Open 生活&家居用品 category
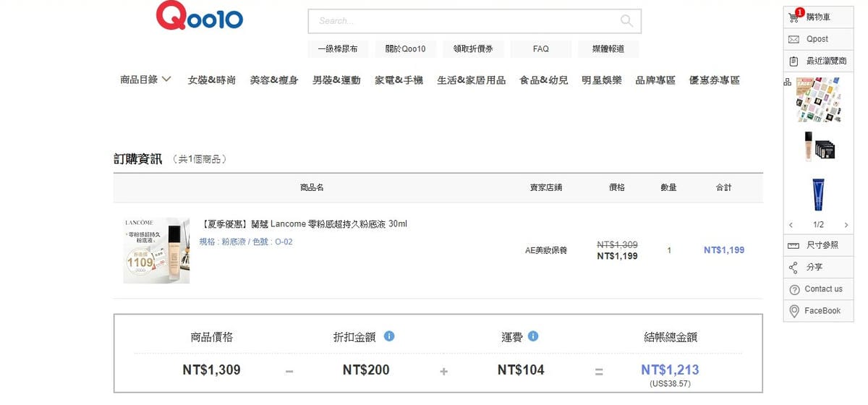Screen dimensions: 868x405 coord(472,80)
